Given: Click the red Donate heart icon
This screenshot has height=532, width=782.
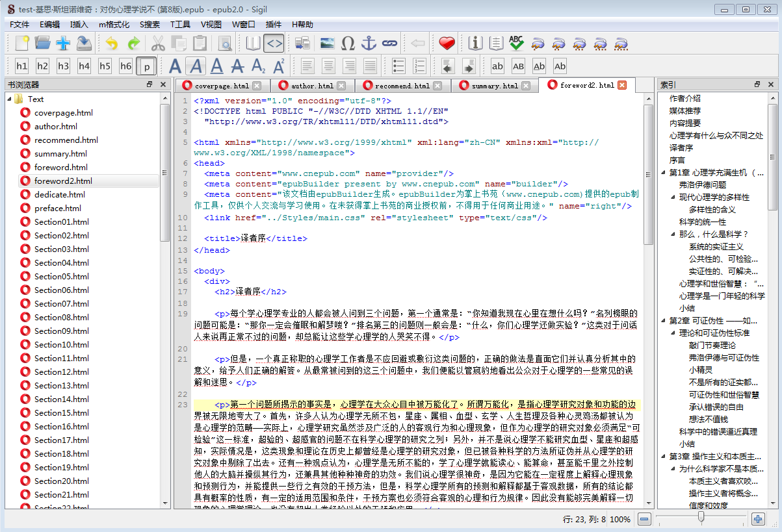Looking at the screenshot, I should 447,43.
